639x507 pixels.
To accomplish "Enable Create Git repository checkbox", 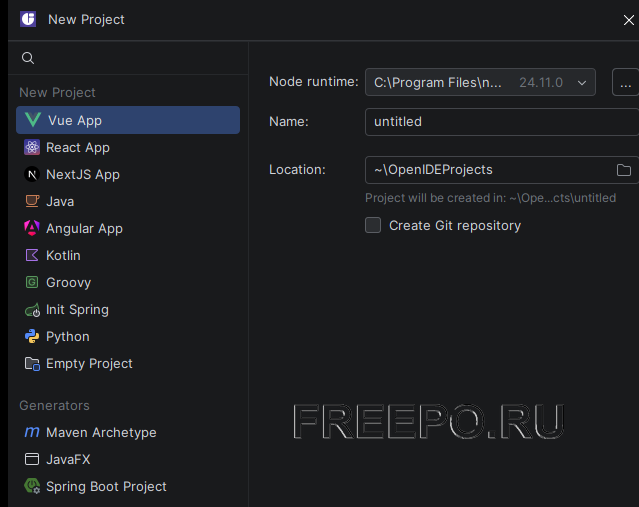I will pyautogui.click(x=373, y=225).
